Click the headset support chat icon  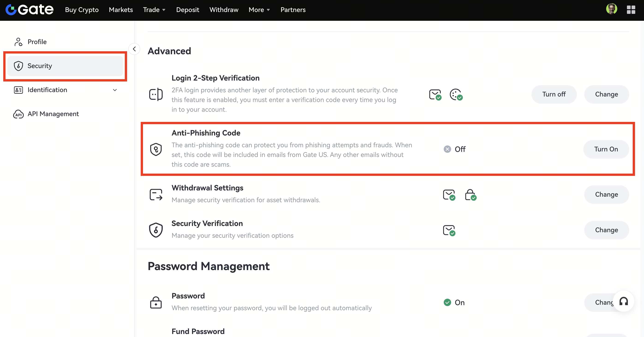623,301
